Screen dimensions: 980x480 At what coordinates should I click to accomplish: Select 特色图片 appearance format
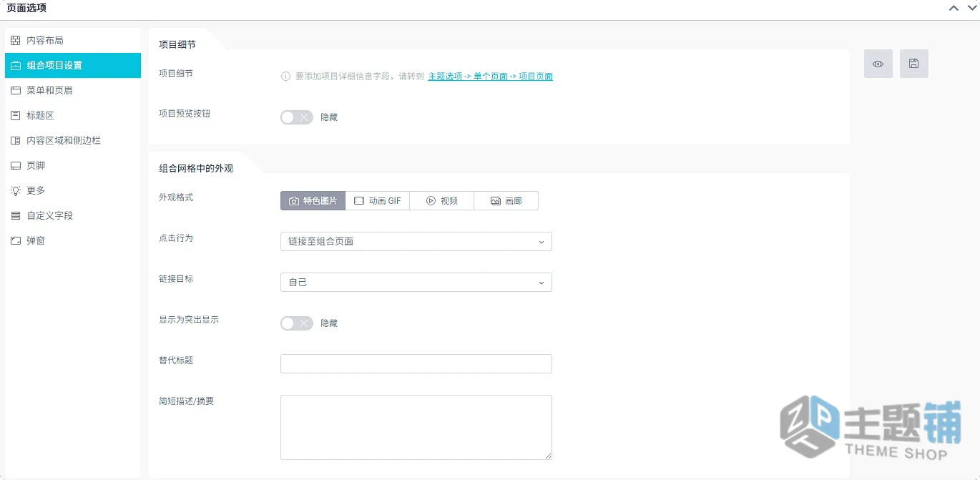click(313, 201)
